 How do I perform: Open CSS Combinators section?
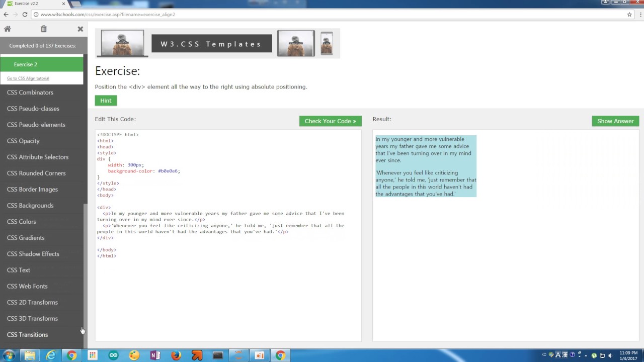(x=30, y=93)
